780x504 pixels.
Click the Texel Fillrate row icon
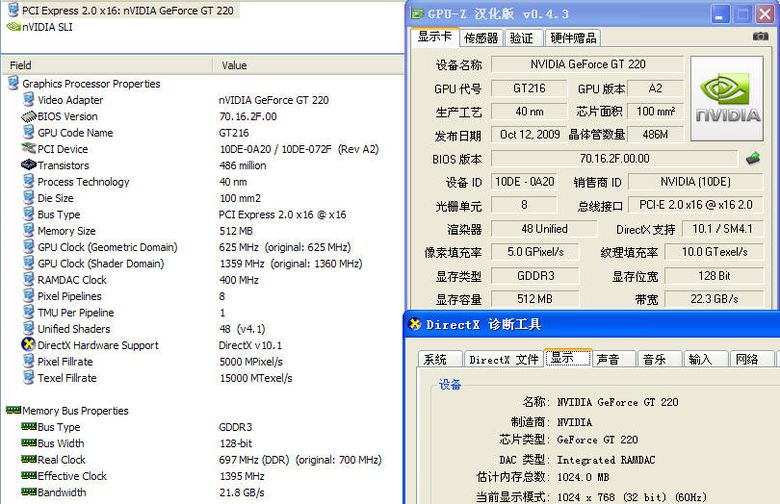click(x=29, y=377)
